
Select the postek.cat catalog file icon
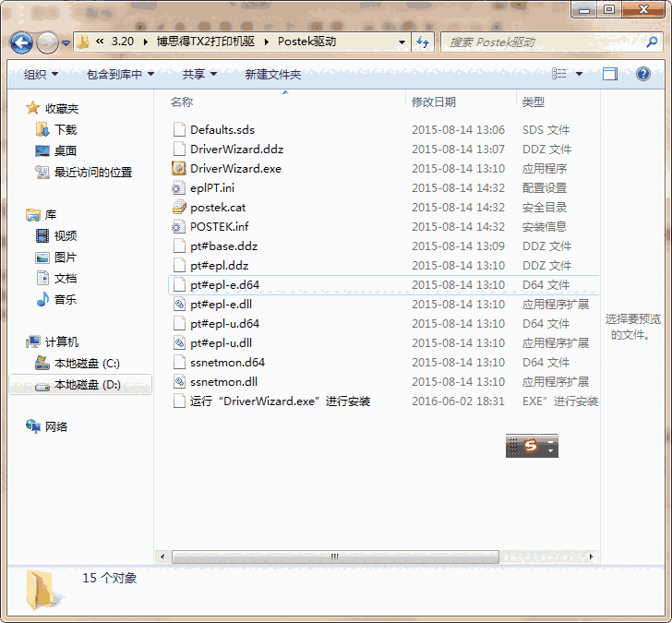[x=179, y=208]
